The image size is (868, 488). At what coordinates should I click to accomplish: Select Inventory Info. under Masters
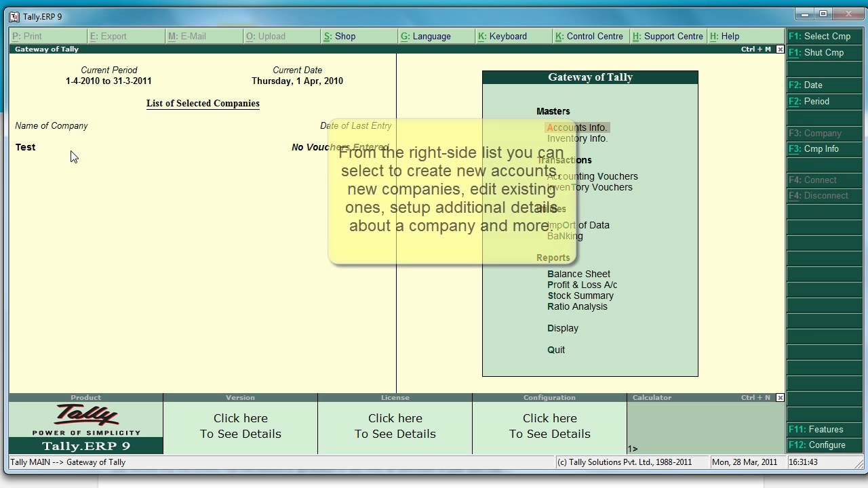click(578, 138)
